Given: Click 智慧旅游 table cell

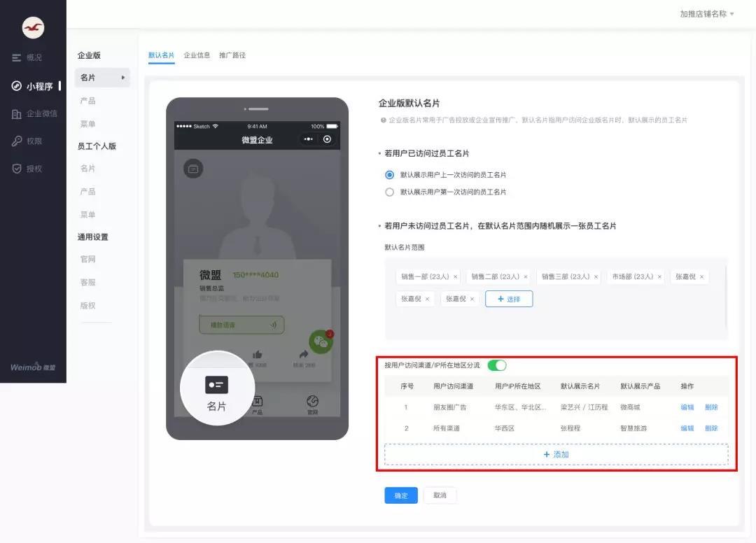Looking at the screenshot, I should pyautogui.click(x=633, y=428).
